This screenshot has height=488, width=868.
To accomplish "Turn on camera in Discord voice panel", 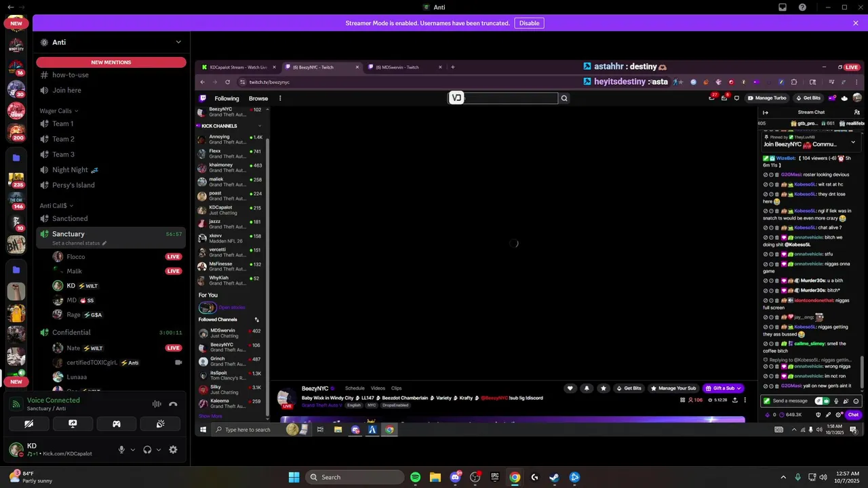I will [28, 424].
